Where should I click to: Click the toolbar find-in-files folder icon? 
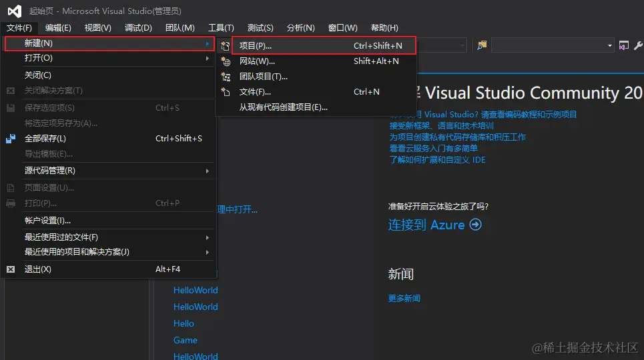click(482, 45)
